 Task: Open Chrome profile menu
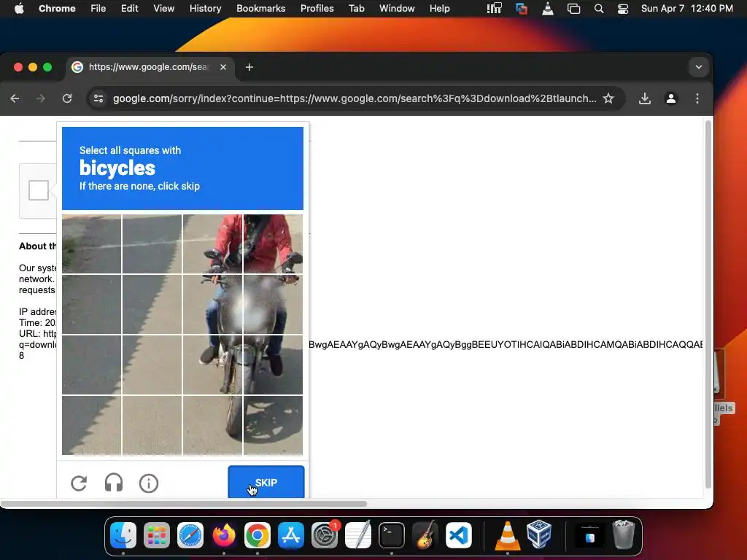[671, 98]
